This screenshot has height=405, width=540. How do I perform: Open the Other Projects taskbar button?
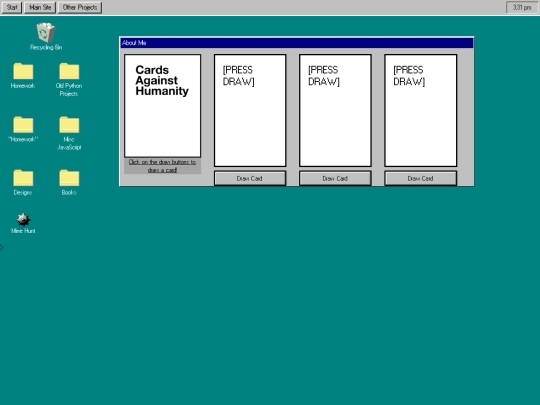80,7
